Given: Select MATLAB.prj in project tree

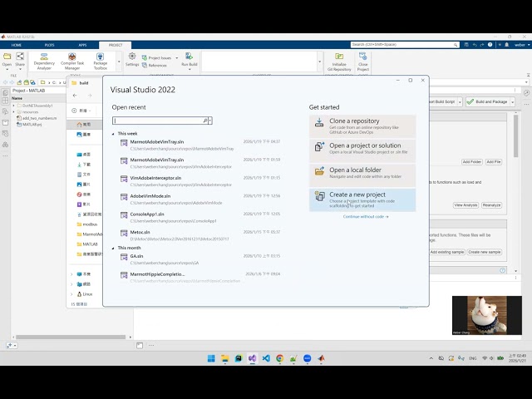Looking at the screenshot, I should 29,125.
